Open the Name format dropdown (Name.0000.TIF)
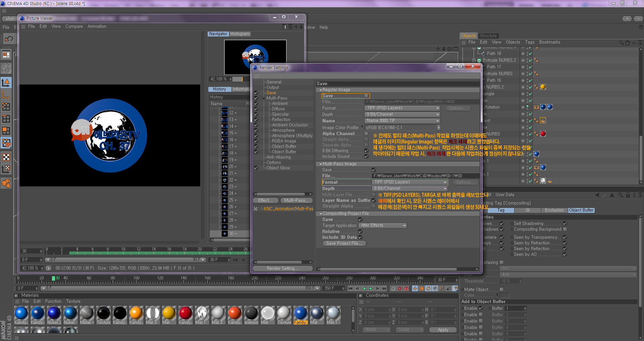 pyautogui.click(x=402, y=121)
